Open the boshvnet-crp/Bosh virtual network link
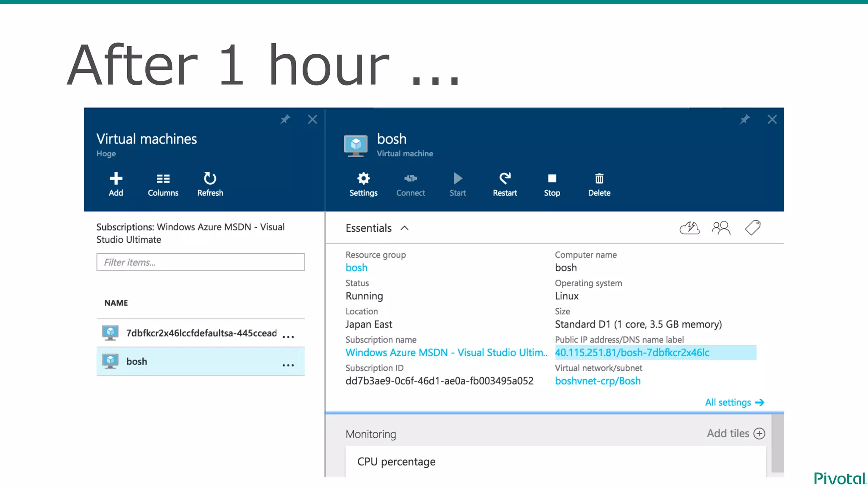Viewport: 868px width, 488px height. pos(598,381)
